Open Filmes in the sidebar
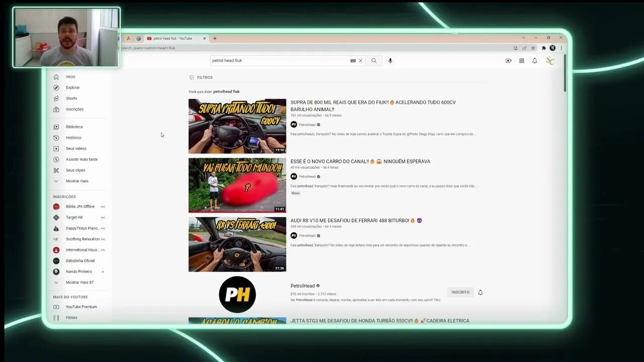The height and width of the screenshot is (362, 644). (x=71, y=318)
